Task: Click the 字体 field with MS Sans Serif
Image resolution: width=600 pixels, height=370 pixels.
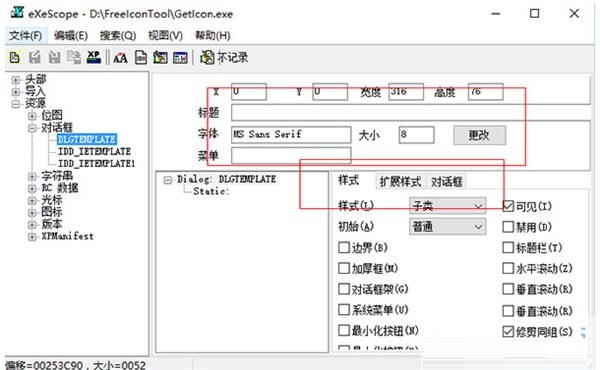Action: pyautogui.click(x=291, y=135)
